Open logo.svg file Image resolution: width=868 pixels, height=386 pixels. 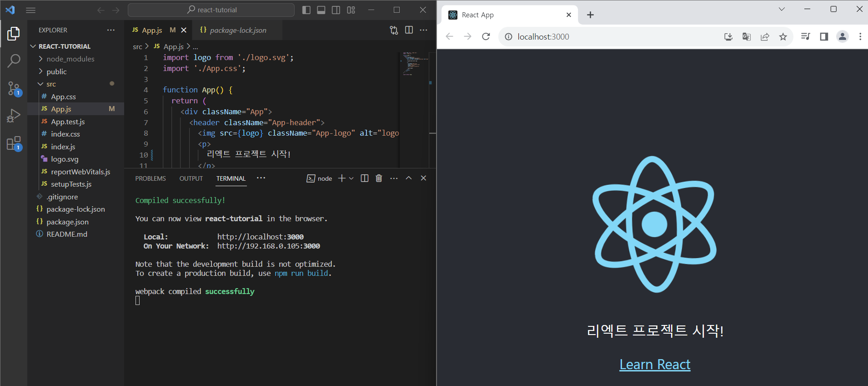[x=75, y=159]
